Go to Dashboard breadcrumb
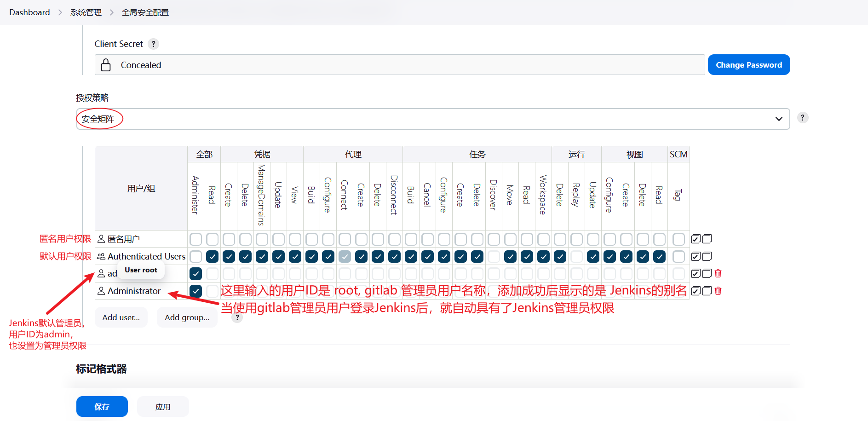The height and width of the screenshot is (421, 868). click(29, 12)
